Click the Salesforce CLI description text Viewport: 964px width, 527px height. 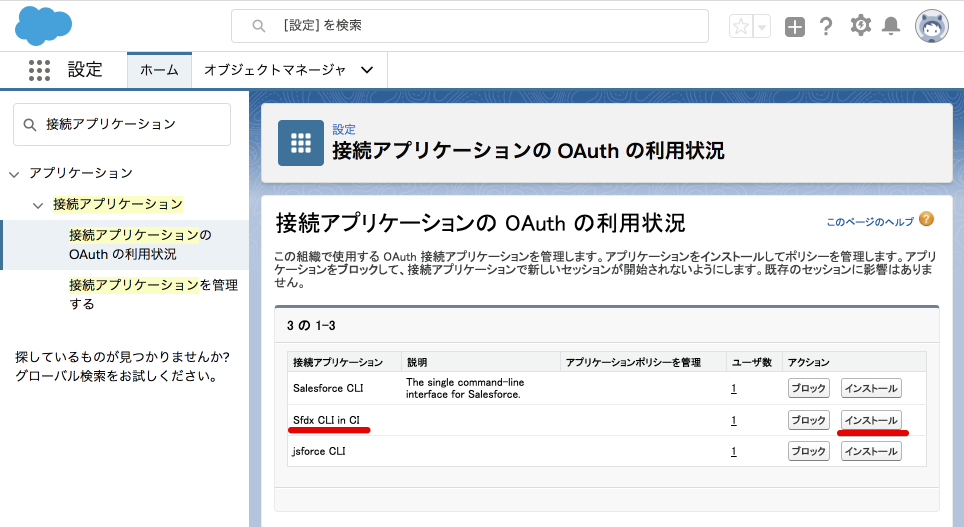click(465, 388)
